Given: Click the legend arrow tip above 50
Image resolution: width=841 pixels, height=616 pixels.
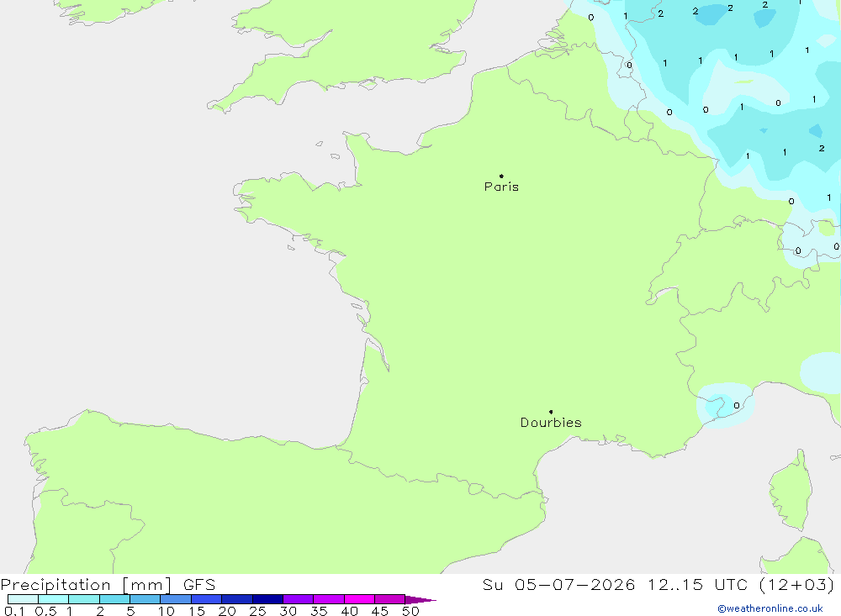Looking at the screenshot, I should click(421, 599).
